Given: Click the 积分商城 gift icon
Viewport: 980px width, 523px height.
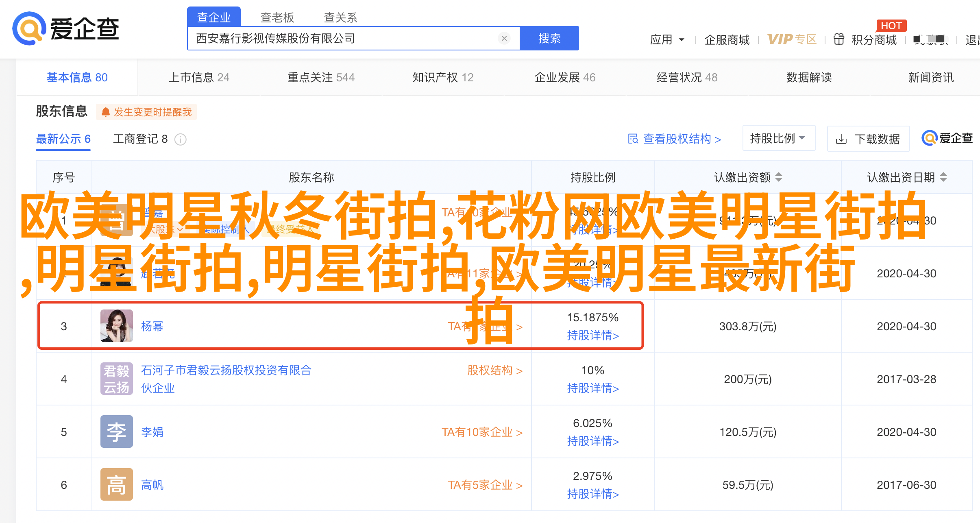Looking at the screenshot, I should 839,39.
